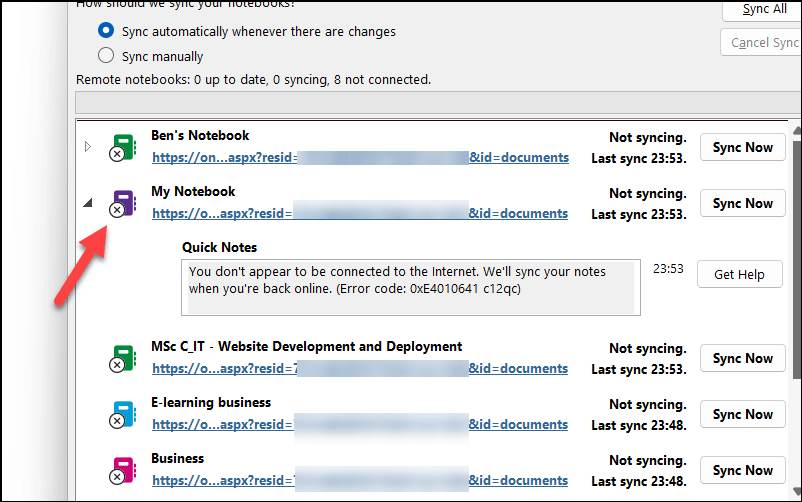This screenshot has width=802, height=502.
Task: Click Sync Now for My Notebook
Action: tap(742, 203)
